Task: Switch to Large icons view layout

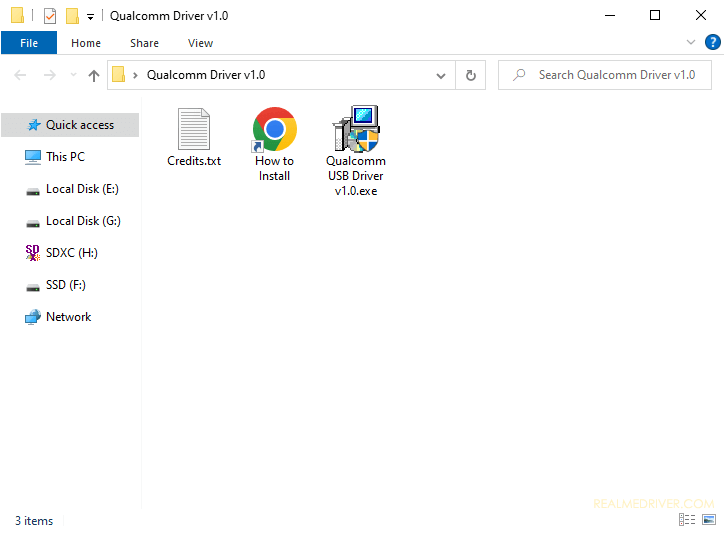Action: click(709, 520)
